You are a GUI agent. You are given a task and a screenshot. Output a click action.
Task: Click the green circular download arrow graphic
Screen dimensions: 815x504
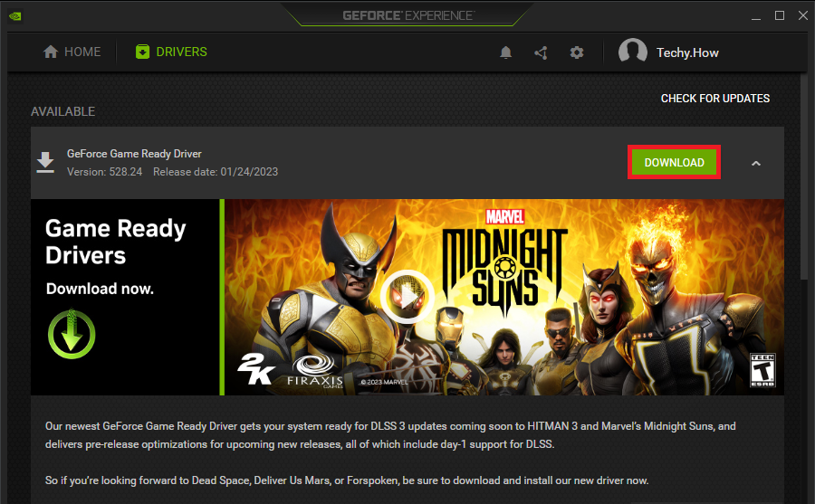[x=72, y=334]
